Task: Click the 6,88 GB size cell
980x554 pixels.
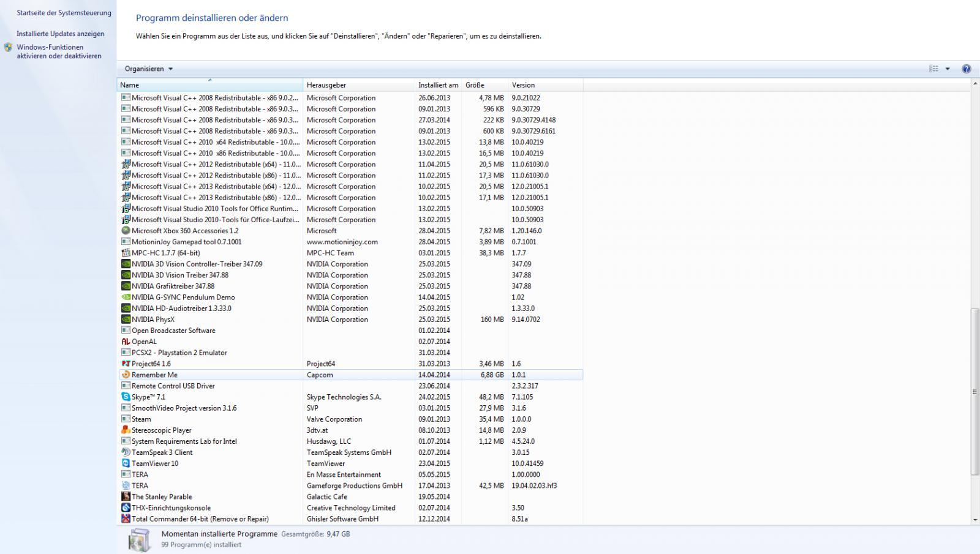Action: [492, 375]
